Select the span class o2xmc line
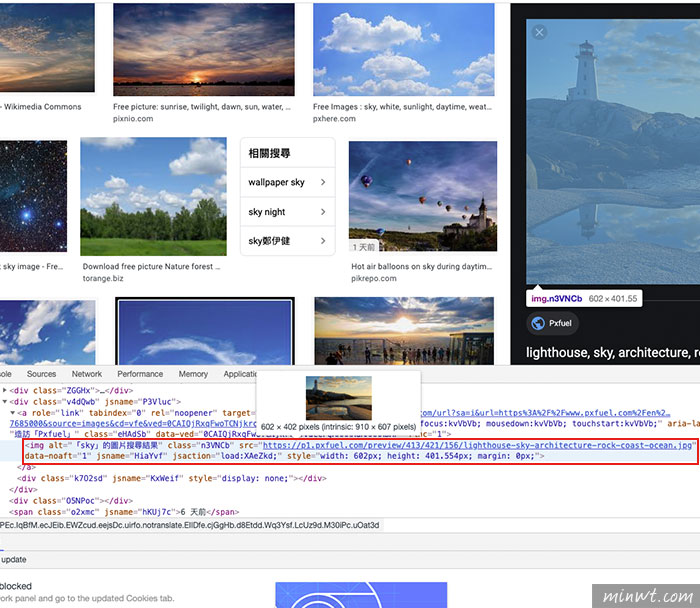Screen dimensions: 700x608 tap(124, 512)
